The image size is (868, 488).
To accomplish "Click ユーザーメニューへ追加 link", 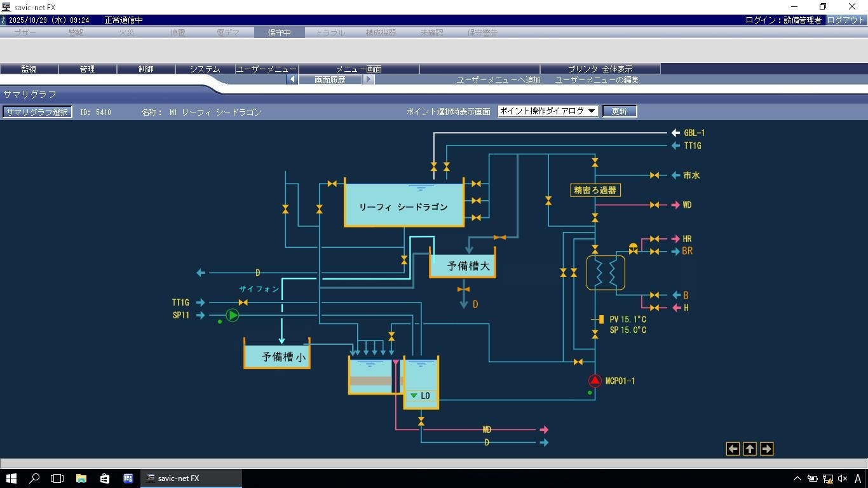I will pyautogui.click(x=498, y=80).
